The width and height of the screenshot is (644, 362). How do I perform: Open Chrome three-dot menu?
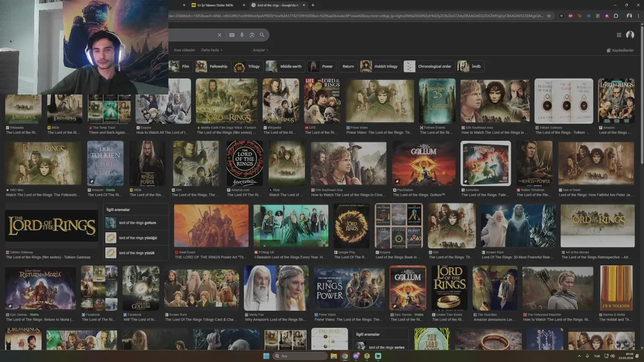click(x=638, y=16)
